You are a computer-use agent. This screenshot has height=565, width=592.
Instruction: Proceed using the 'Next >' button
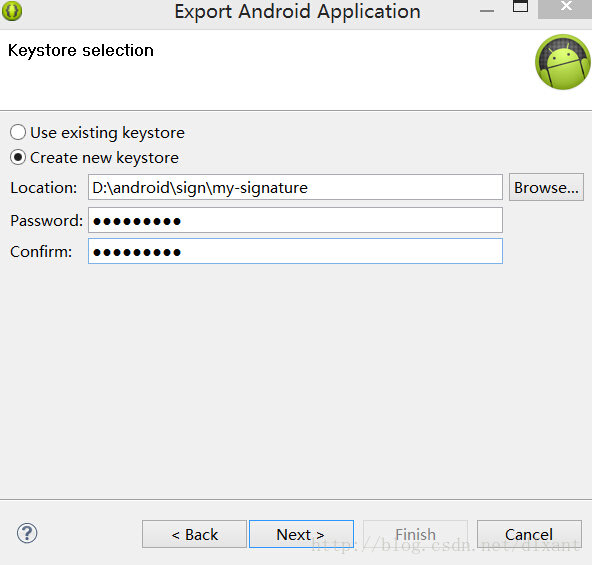coord(301,534)
